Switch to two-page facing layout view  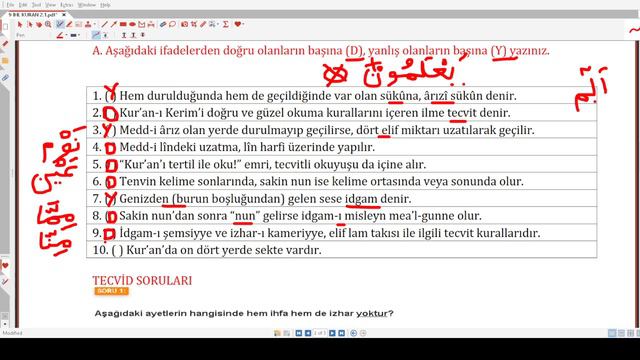630,333
